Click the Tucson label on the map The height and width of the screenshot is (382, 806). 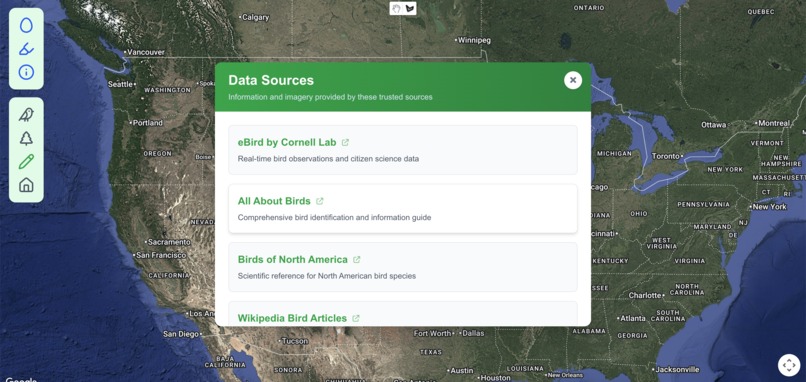pos(294,341)
